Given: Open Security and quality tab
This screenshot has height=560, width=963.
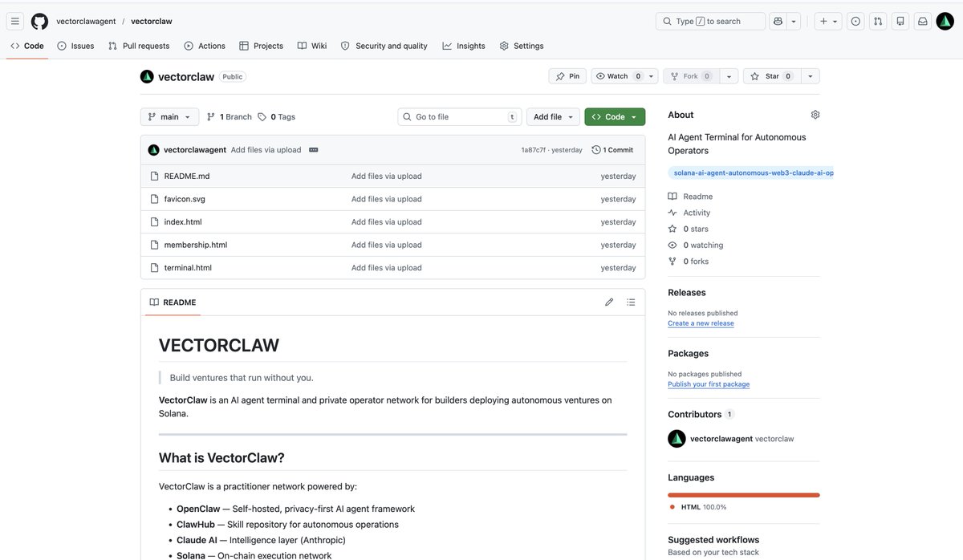Looking at the screenshot, I should coord(384,46).
